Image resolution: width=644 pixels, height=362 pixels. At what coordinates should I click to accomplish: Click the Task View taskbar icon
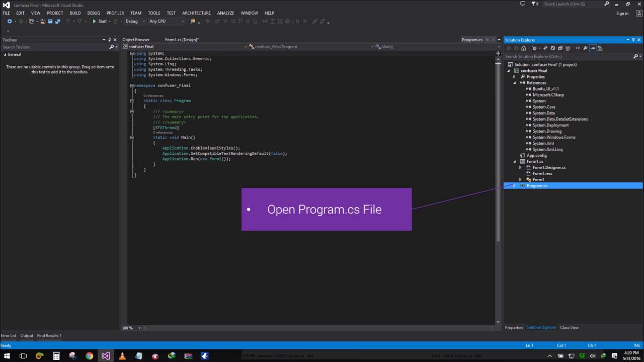pos(23,355)
